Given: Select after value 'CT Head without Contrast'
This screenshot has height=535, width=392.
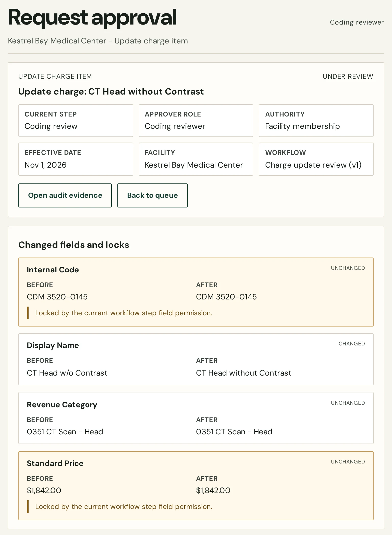Looking at the screenshot, I should click(x=244, y=373).
